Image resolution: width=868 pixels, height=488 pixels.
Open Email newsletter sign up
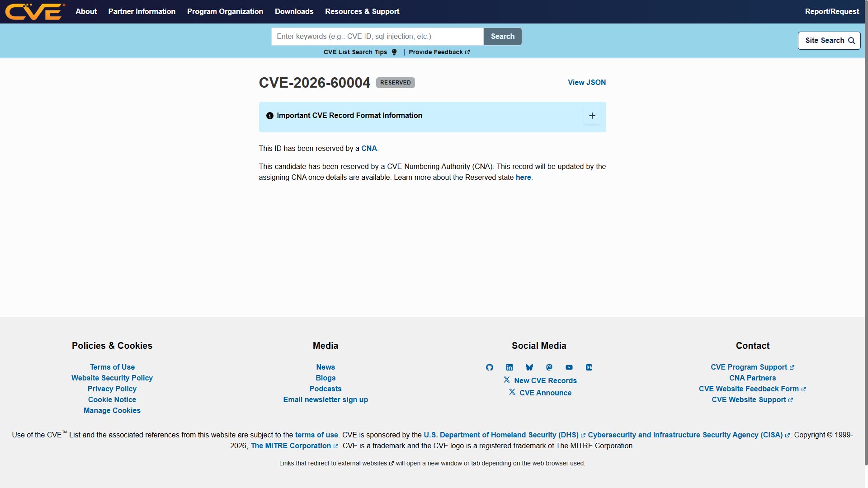point(325,399)
